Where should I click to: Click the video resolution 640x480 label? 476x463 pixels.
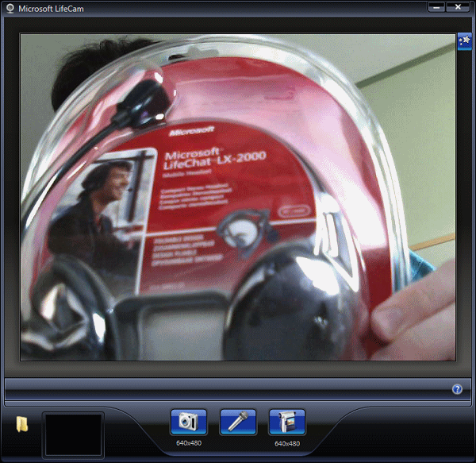[x=286, y=444]
